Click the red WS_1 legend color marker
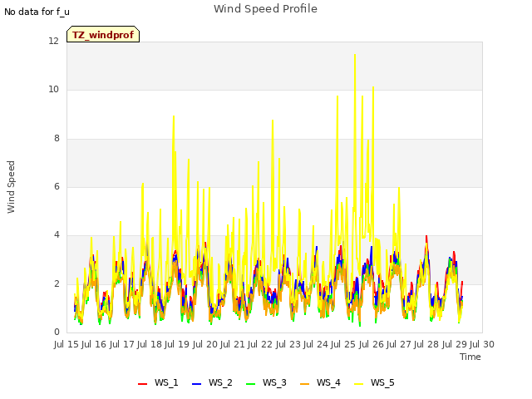 142,384
